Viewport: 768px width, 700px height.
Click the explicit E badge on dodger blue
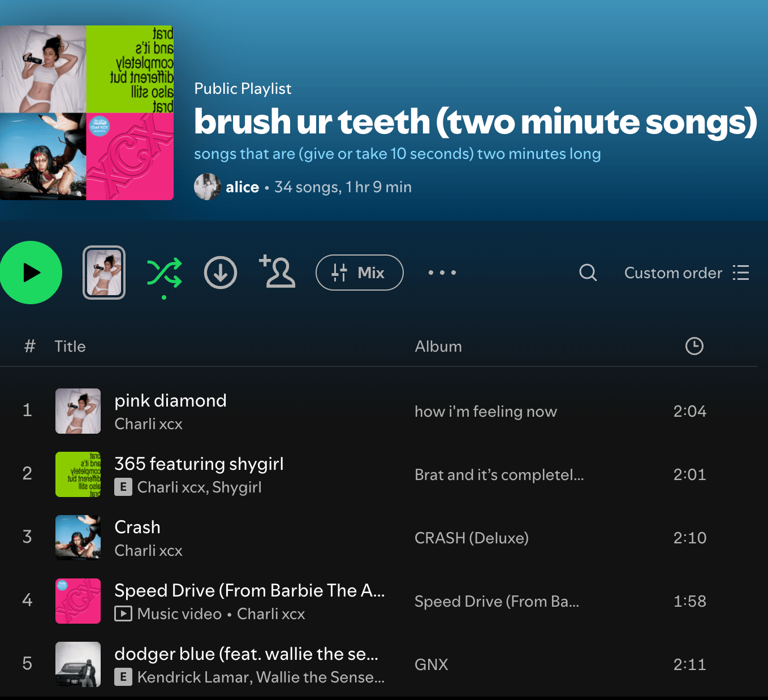(x=123, y=677)
